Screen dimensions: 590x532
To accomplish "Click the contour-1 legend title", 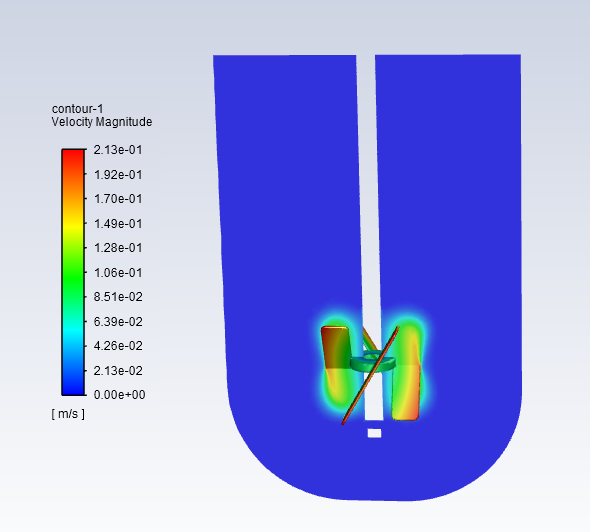I will (x=77, y=109).
